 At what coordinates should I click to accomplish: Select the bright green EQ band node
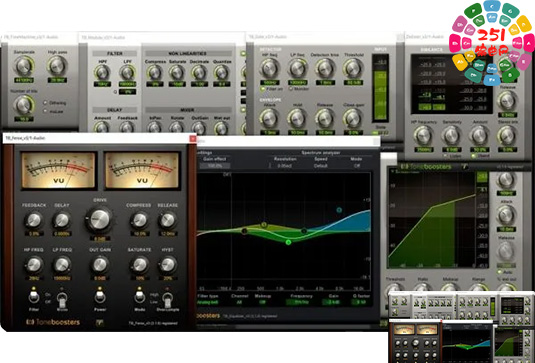coord(288,242)
